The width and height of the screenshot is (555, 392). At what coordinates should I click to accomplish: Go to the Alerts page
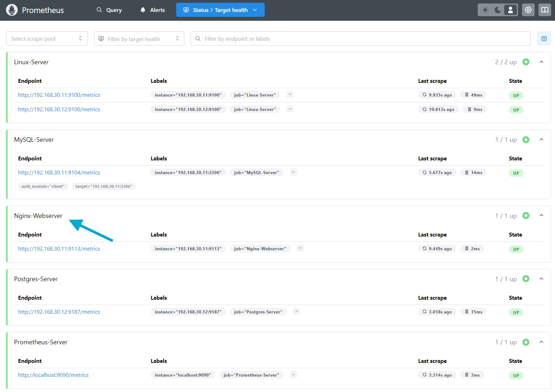coord(152,10)
